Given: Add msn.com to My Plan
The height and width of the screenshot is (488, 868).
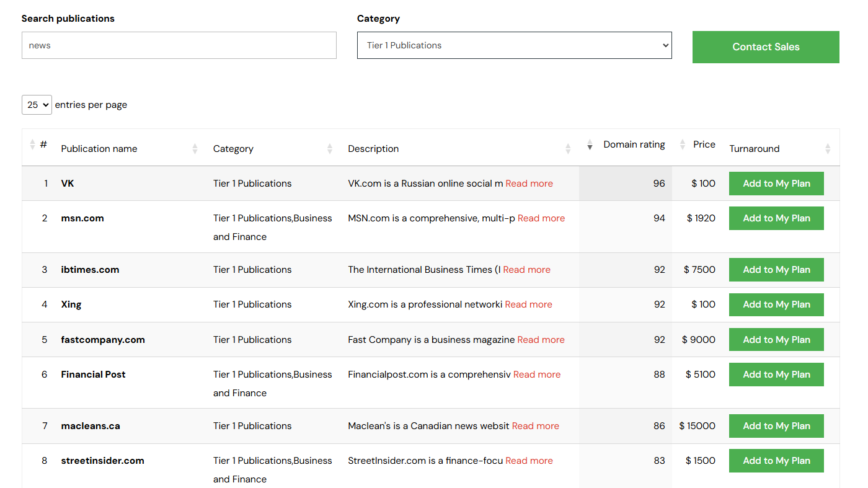Looking at the screenshot, I should pos(776,218).
